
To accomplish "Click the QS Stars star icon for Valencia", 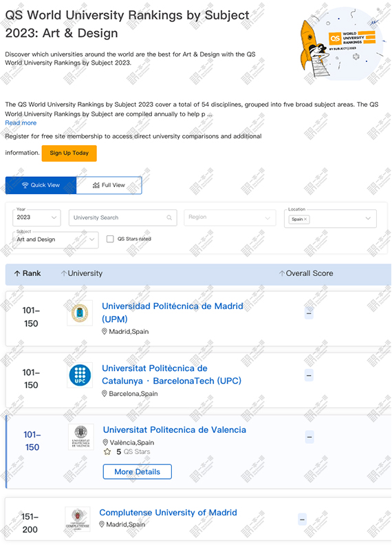I will pos(107,452).
